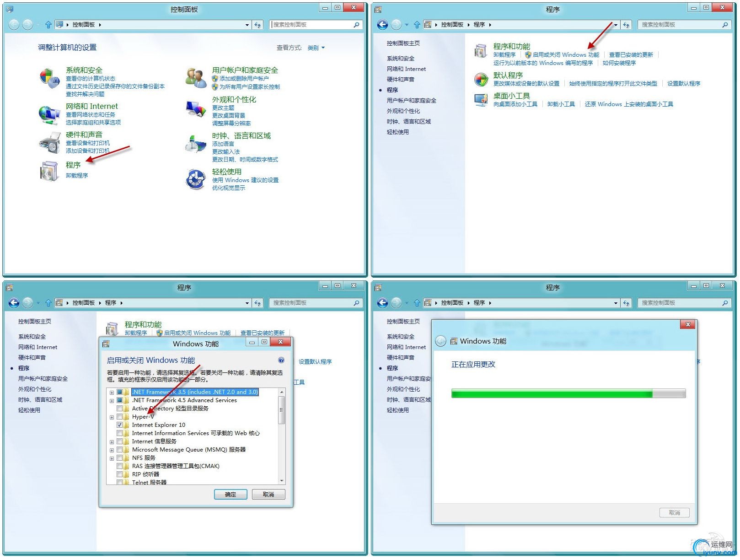Open 启用或关闭 Windows 功能 link in the top-right window
Screen dimensions: 740x560
(x=566, y=55)
